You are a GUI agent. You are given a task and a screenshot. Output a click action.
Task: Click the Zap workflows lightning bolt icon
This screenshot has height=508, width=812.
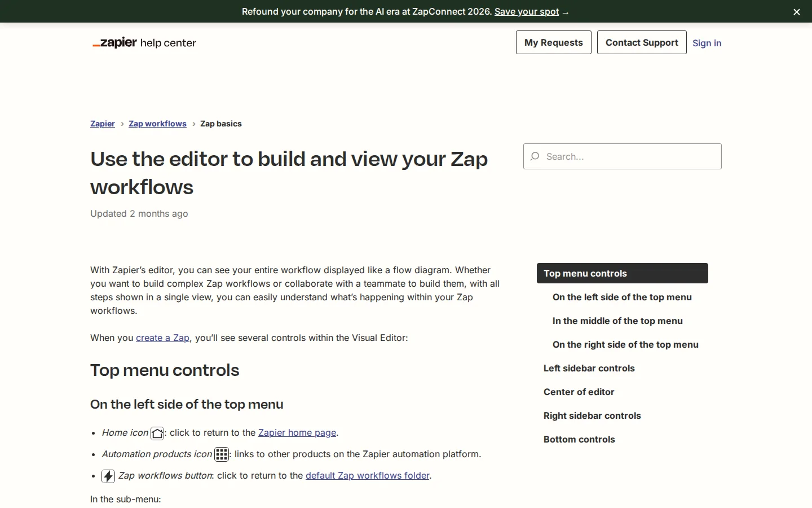point(108,476)
